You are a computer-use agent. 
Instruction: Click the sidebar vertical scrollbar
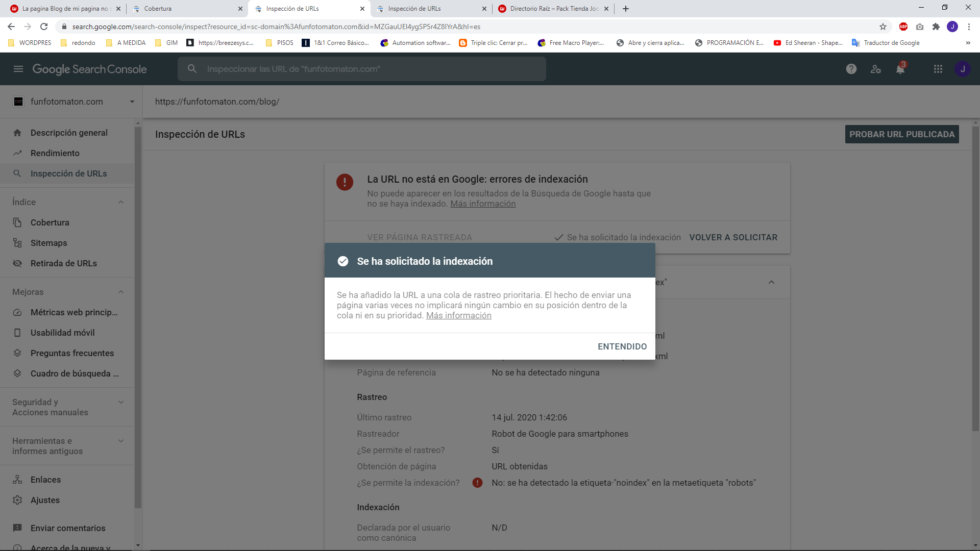click(x=138, y=316)
